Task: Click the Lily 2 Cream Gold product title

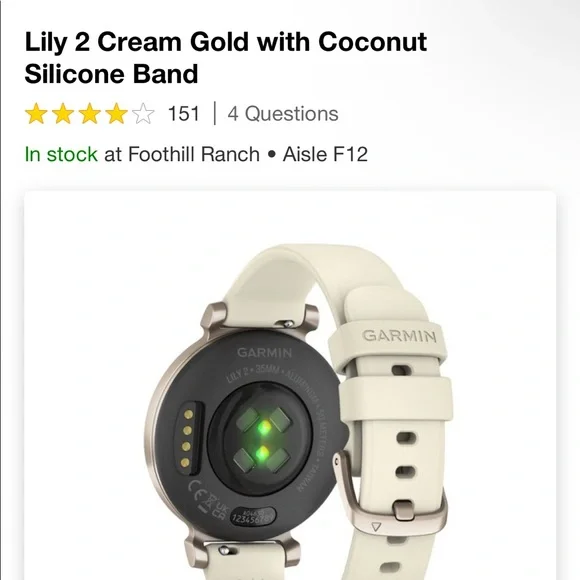Action: [226, 42]
